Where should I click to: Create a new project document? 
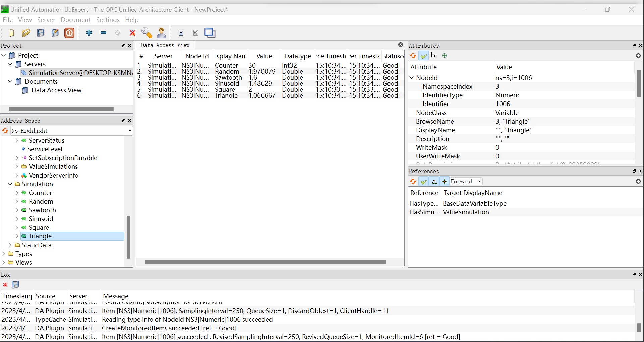pyautogui.click(x=12, y=32)
